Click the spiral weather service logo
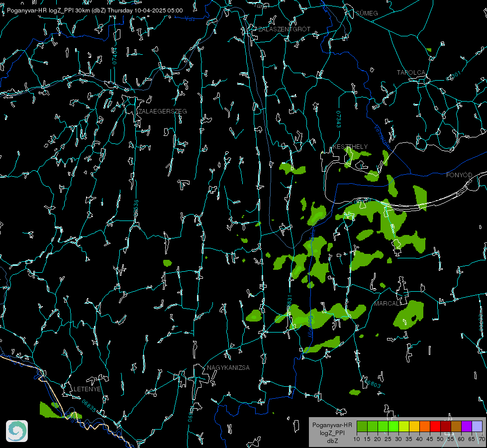Screen dimensions: 487x448 (17, 431)
